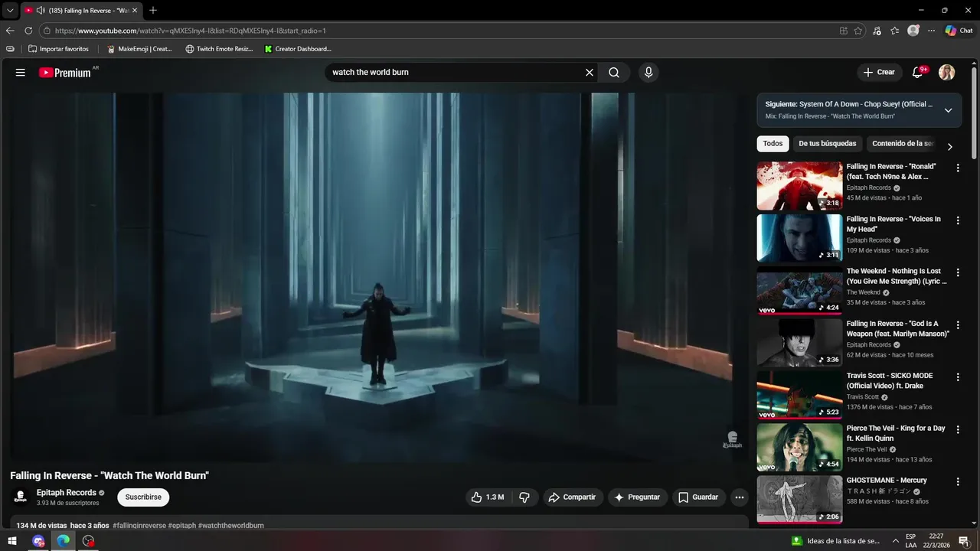Show next filter chips arrow
The width and height of the screenshot is (980, 551).
(x=950, y=146)
